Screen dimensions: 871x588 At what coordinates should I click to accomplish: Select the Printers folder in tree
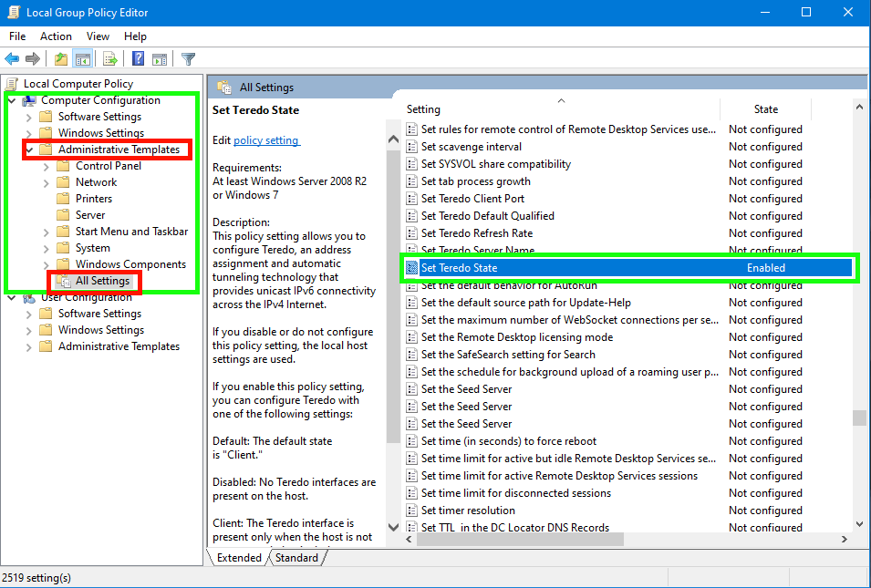[x=94, y=199]
